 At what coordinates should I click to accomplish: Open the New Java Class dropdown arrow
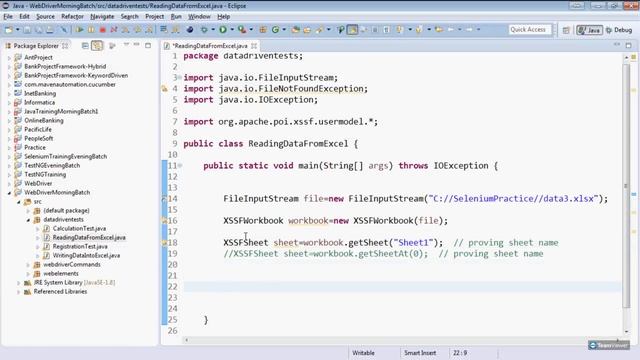tap(284, 30)
